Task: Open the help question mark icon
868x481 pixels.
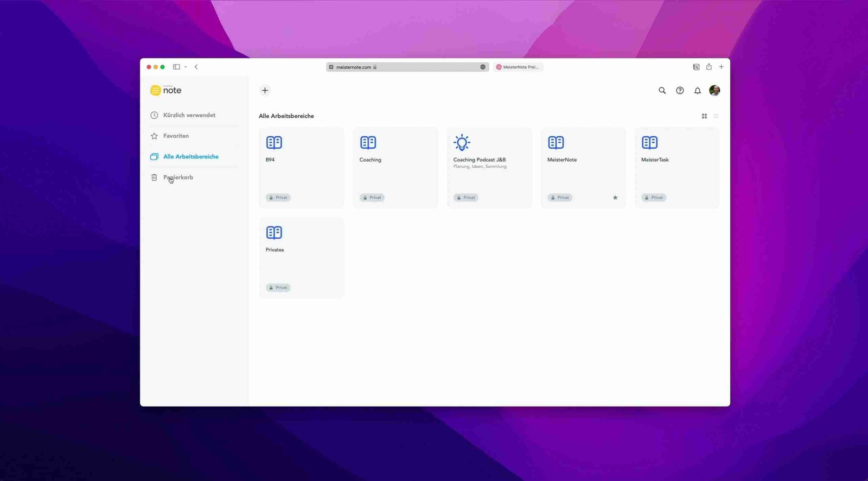Action: pyautogui.click(x=680, y=91)
